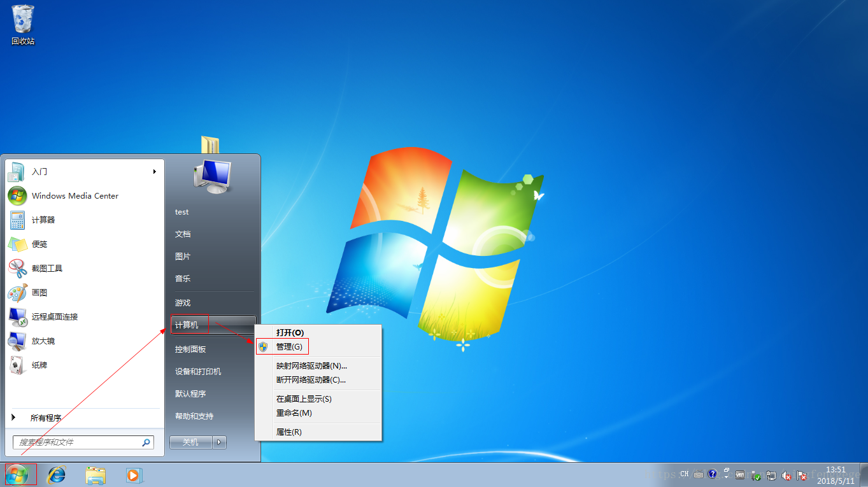Open 画图 Paint program
Viewport: 868px width, 487px height.
tap(84, 293)
